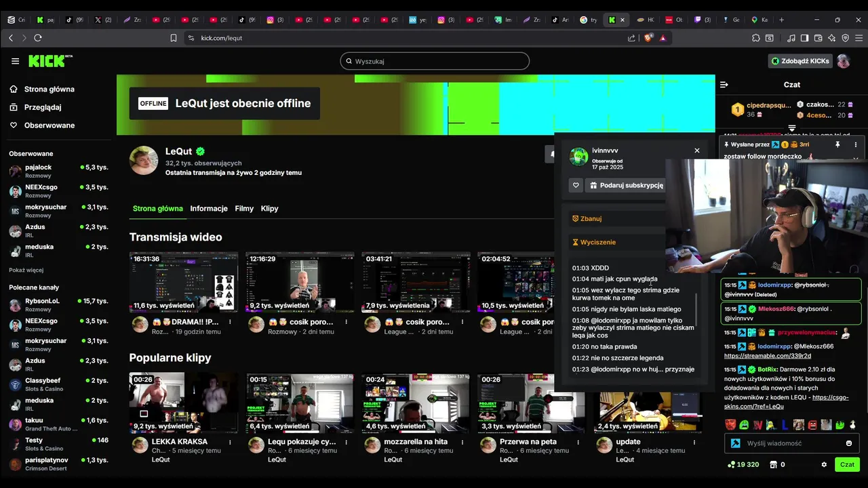The height and width of the screenshot is (488, 868).
Task: Expand followed list with Pokaż więcej
Action: (x=26, y=270)
